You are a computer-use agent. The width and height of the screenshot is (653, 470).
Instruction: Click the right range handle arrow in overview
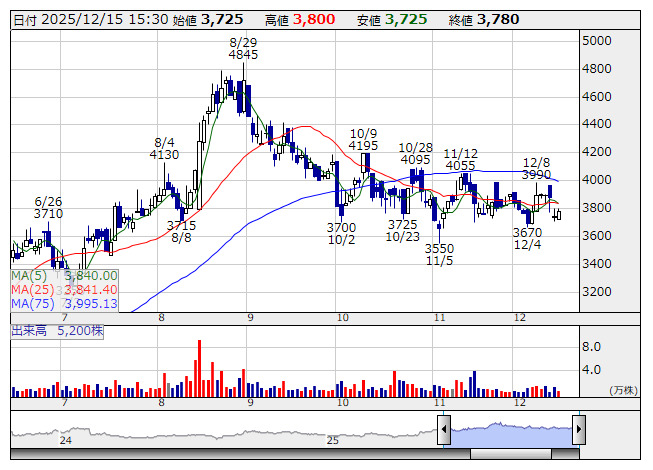coord(579,429)
